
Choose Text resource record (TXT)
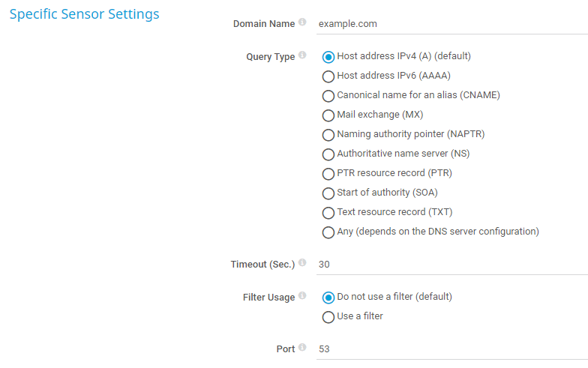point(328,213)
